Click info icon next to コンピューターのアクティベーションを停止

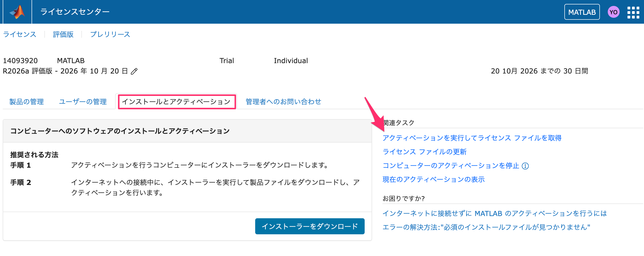coord(525,166)
